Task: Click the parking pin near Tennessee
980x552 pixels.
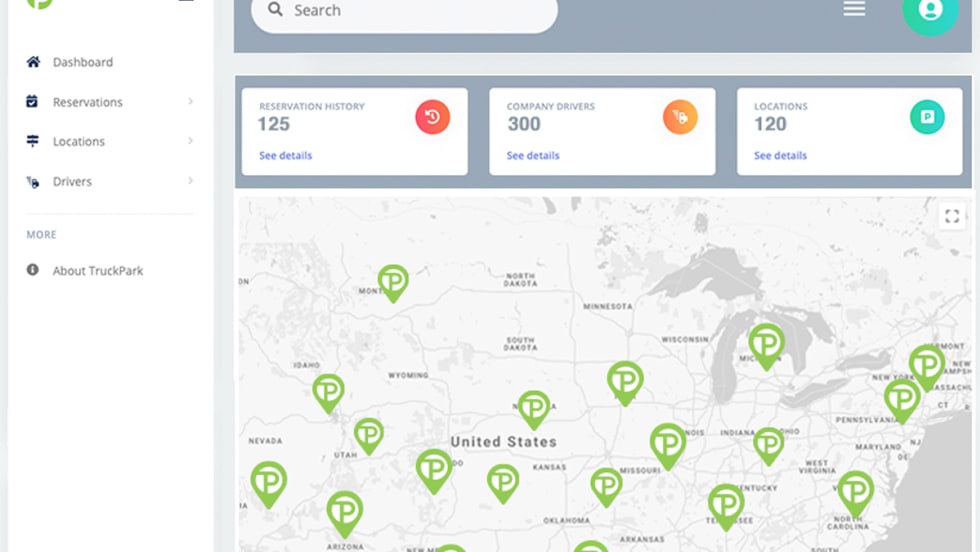Action: (x=726, y=502)
